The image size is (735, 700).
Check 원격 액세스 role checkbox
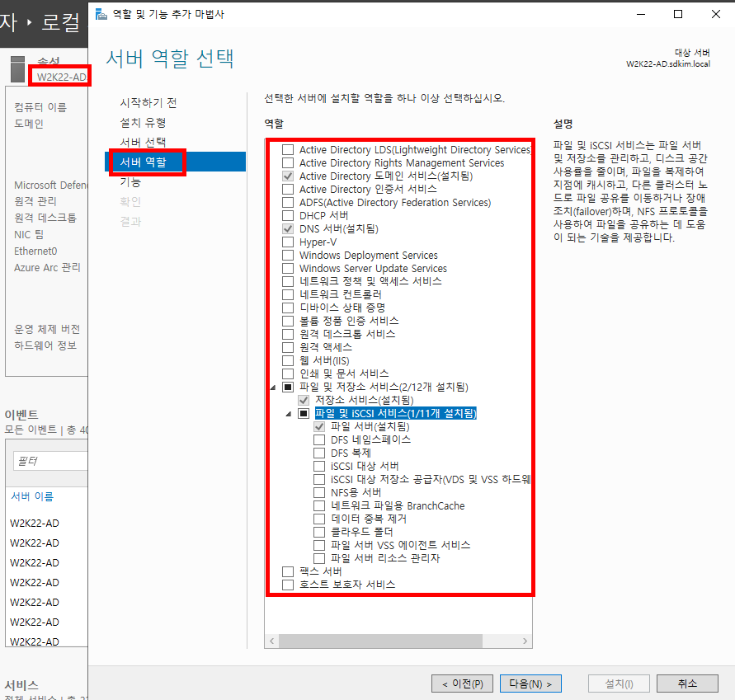click(x=288, y=347)
